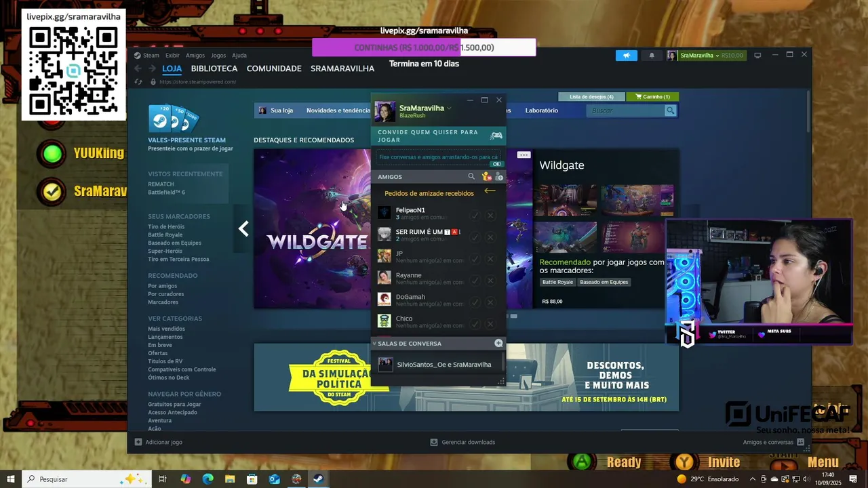Click the forward arrow in Steam navigation
868x488 pixels.
click(x=153, y=68)
